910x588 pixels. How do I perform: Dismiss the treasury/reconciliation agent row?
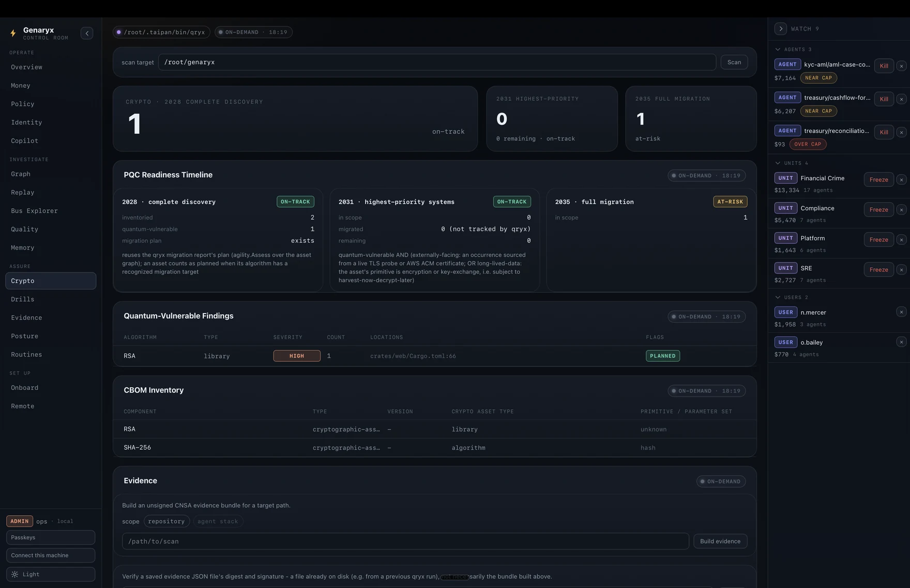click(x=901, y=132)
